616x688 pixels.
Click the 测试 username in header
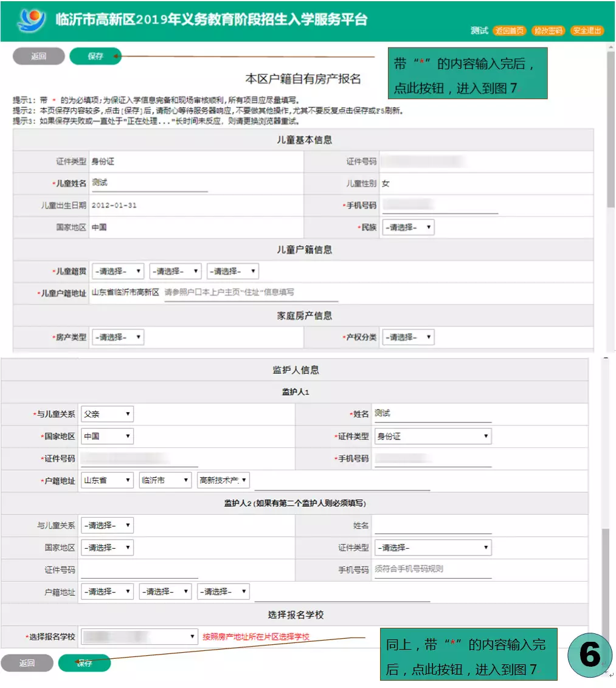tap(479, 30)
